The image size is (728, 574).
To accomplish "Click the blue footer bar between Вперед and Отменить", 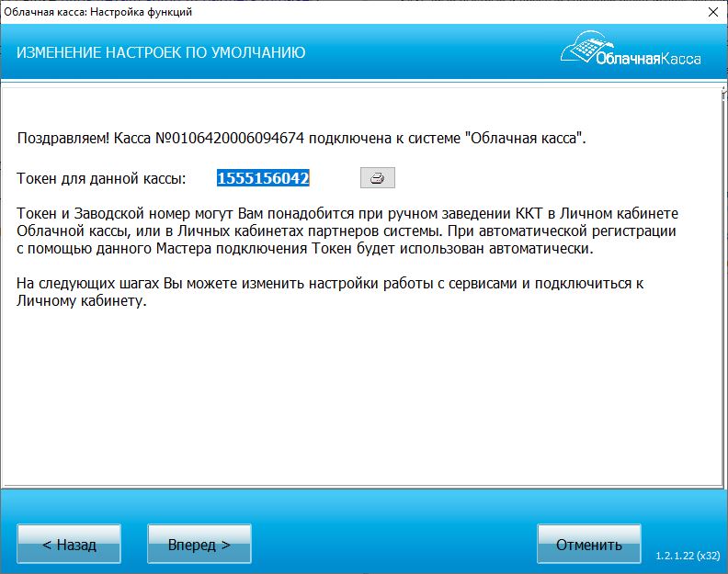I will (393, 545).
